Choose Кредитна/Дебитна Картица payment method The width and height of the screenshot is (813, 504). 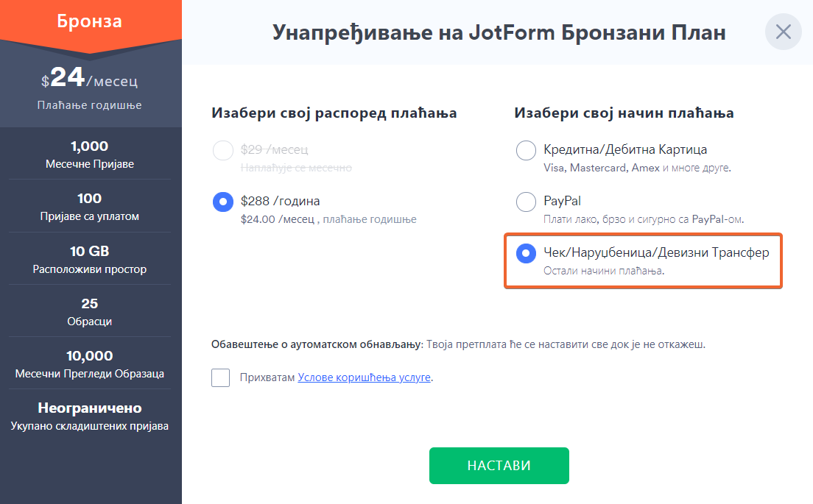[526, 150]
